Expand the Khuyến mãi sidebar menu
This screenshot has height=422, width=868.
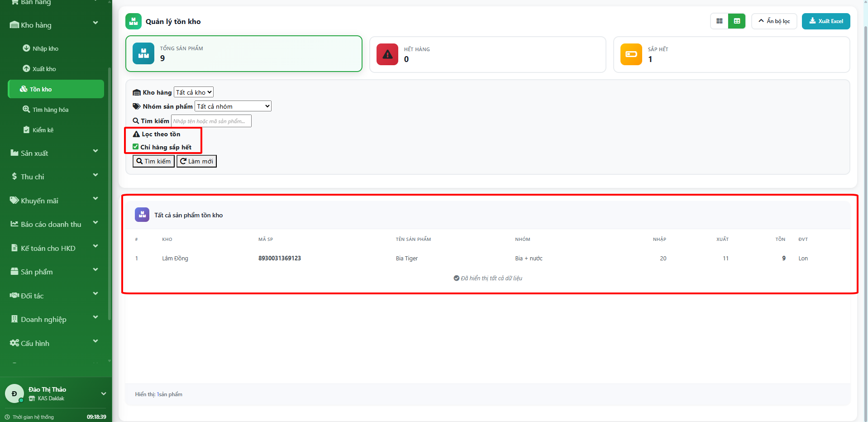click(x=54, y=201)
